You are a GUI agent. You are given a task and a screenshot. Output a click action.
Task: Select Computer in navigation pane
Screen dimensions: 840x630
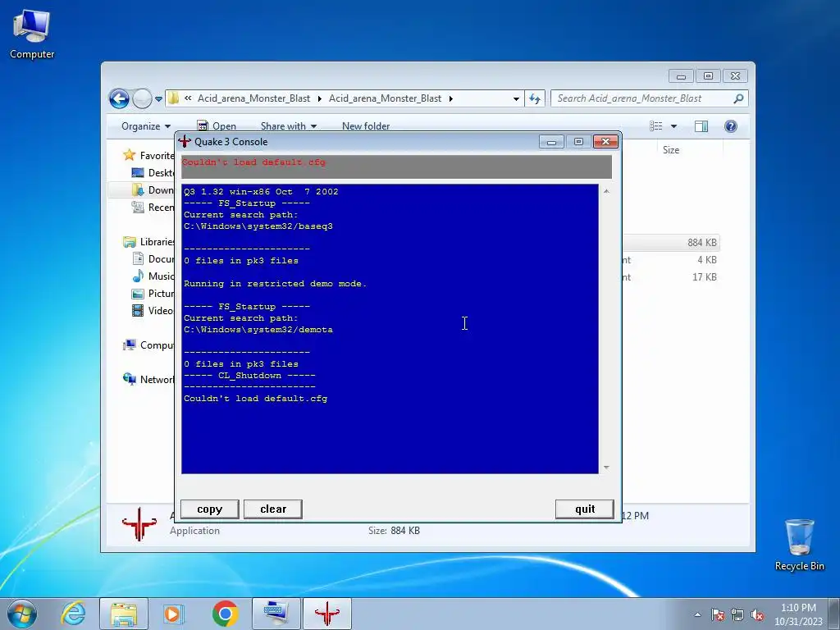pyautogui.click(x=148, y=345)
